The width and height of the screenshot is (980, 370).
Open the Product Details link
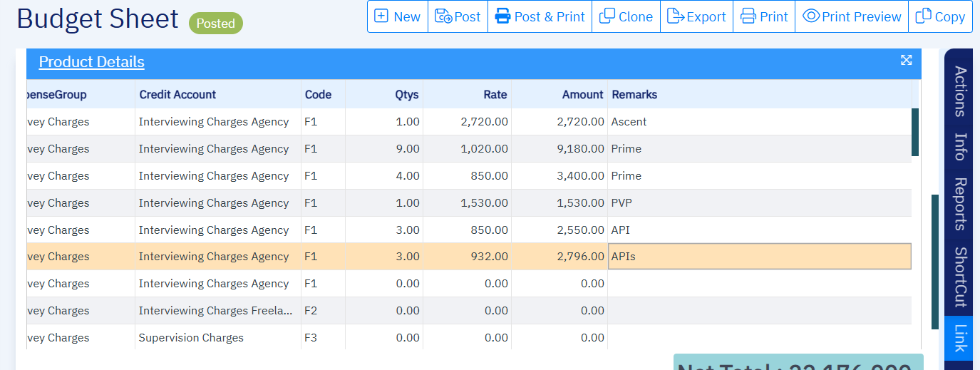click(91, 62)
